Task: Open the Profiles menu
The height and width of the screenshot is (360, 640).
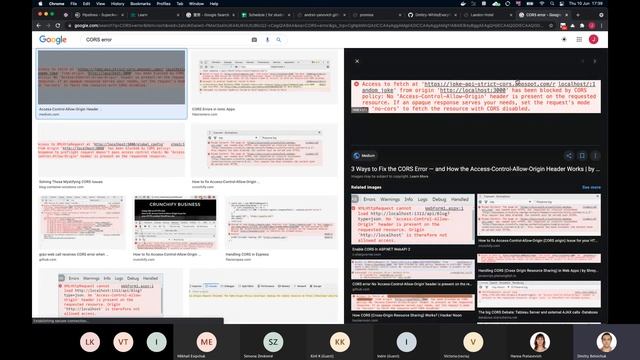Action: [163, 4]
